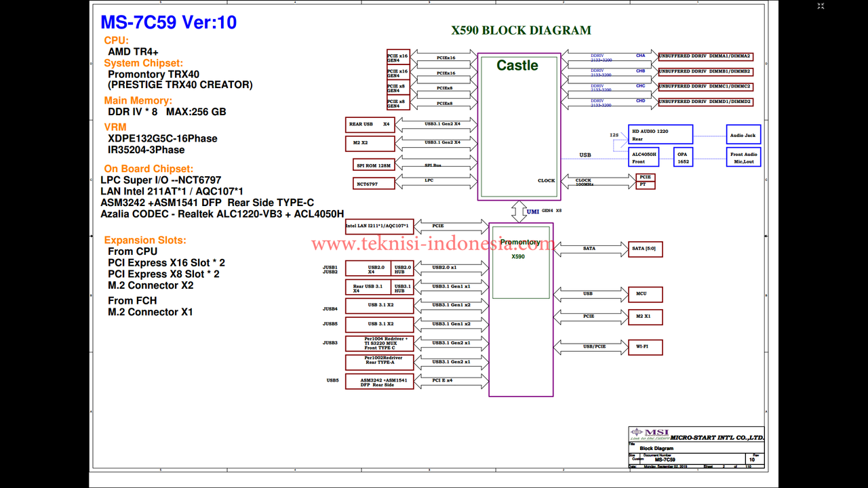Click "Intel LAN I211*1/AQC107*1" block
The width and height of the screenshot is (868, 488).
pos(379,226)
